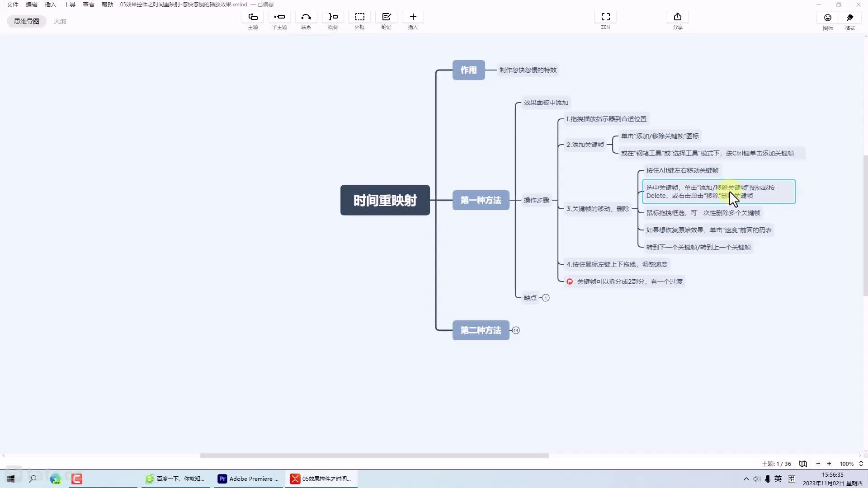Click the vertical scrollbar thumb

click(x=865, y=226)
